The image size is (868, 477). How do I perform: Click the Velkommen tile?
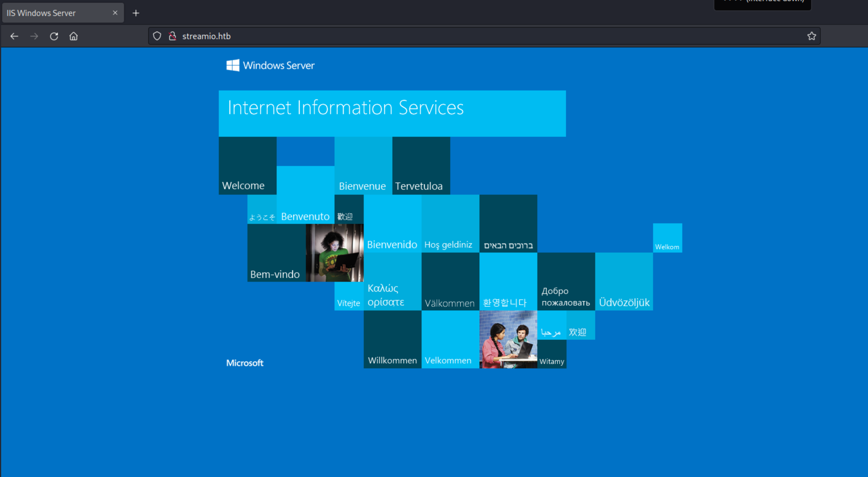[x=451, y=339]
